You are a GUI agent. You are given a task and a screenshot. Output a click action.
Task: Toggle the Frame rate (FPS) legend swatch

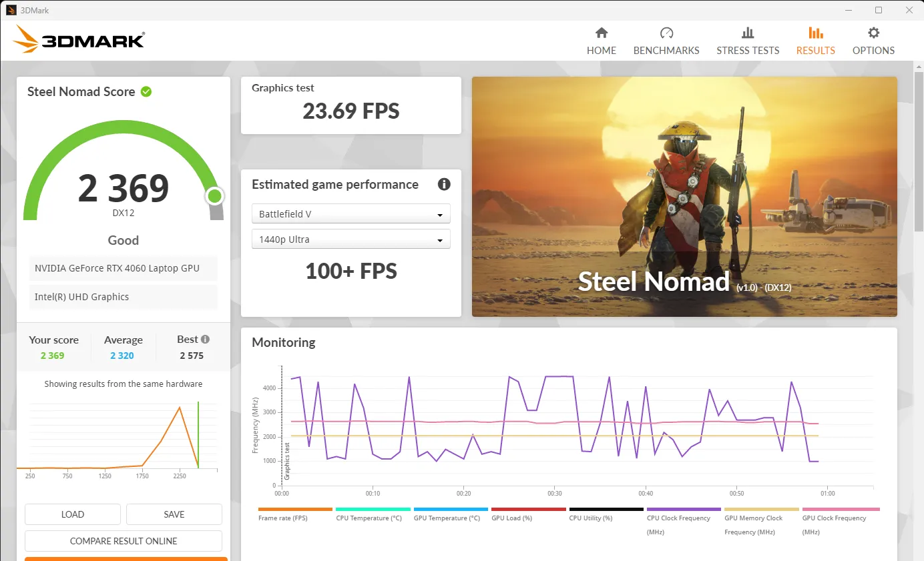pyautogui.click(x=295, y=509)
